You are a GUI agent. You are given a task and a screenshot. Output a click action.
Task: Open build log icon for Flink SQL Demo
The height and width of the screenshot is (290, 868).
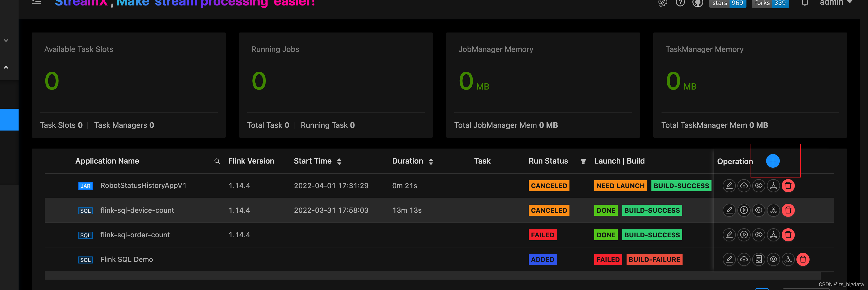coord(758,259)
